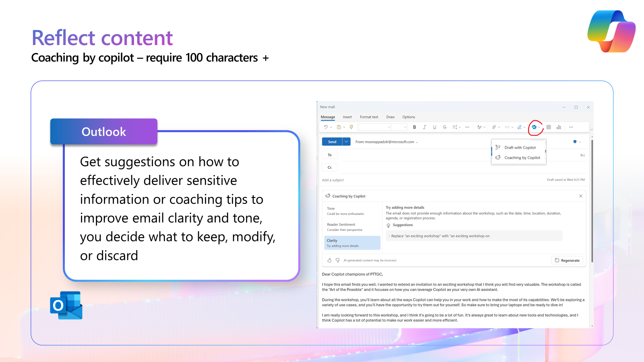This screenshot has height=362, width=644.
Task: Toggle strikethrough formatting
Action: pyautogui.click(x=445, y=127)
